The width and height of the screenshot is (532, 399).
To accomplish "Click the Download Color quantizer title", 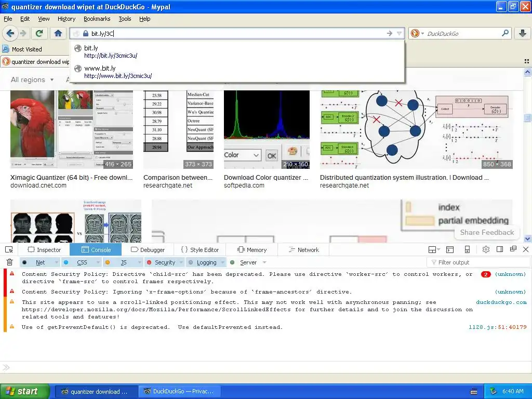I will pos(266,178).
